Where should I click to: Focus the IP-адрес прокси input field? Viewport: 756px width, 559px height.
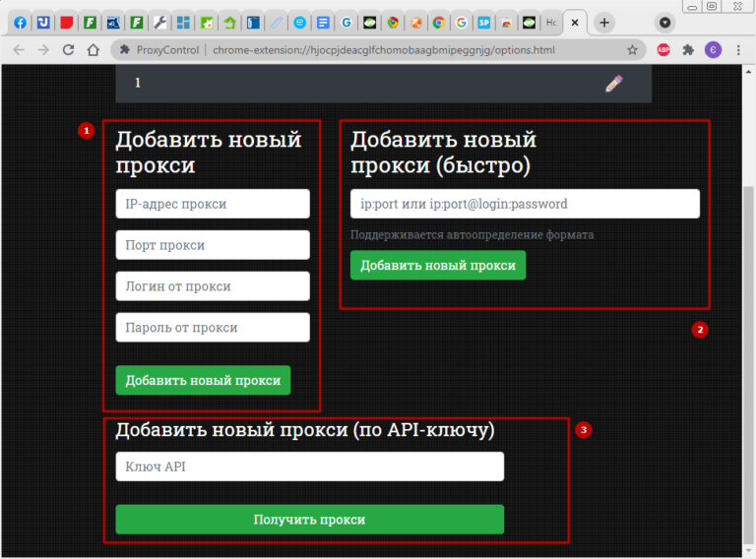[x=213, y=204]
